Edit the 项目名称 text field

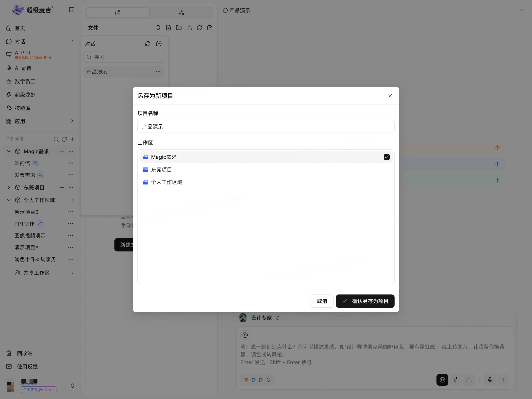click(266, 126)
